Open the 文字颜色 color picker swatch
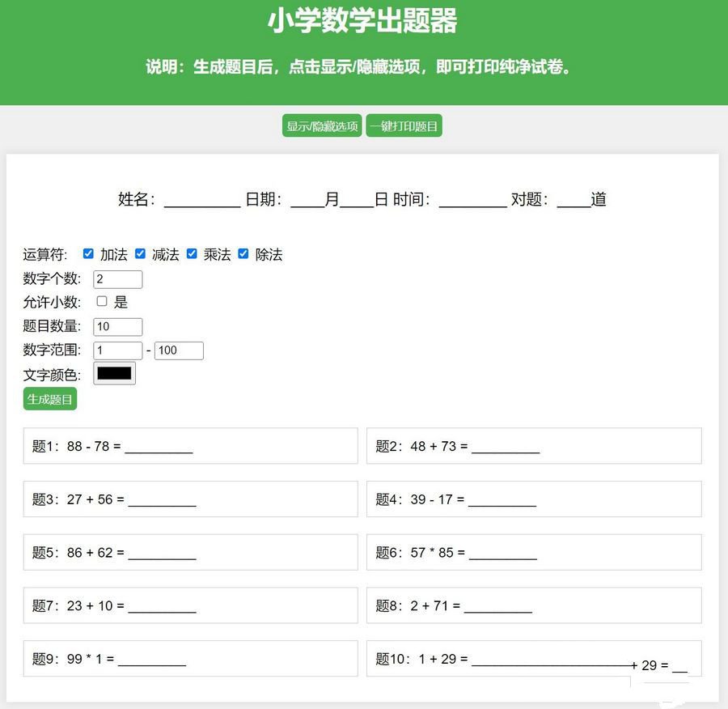Screen dimensions: 728x709 (113, 372)
